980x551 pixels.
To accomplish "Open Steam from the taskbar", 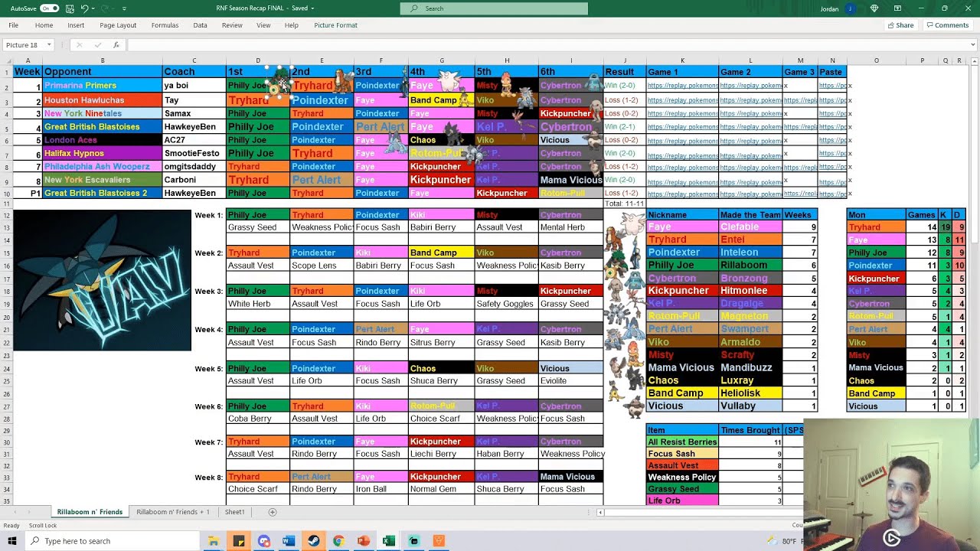I will pyautogui.click(x=313, y=541).
